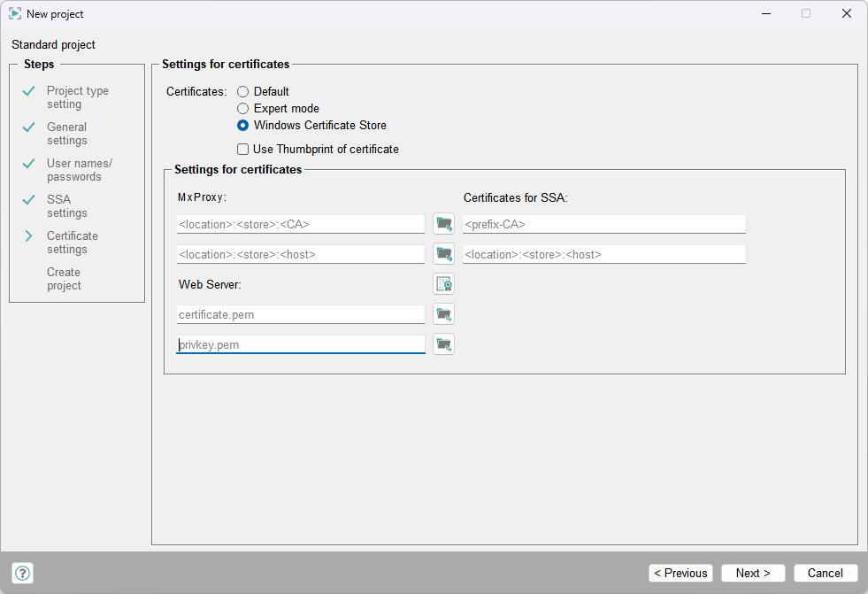Browse for the certificate.pem file

click(x=443, y=314)
